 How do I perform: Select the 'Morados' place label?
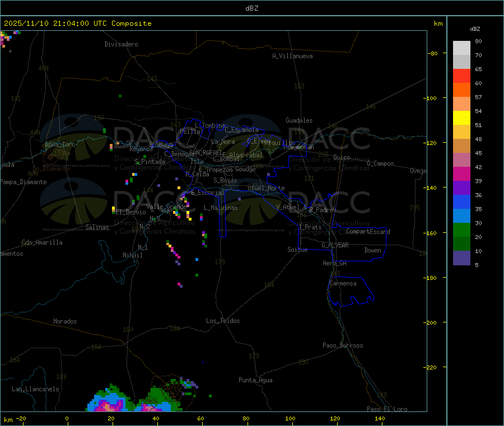tap(65, 321)
